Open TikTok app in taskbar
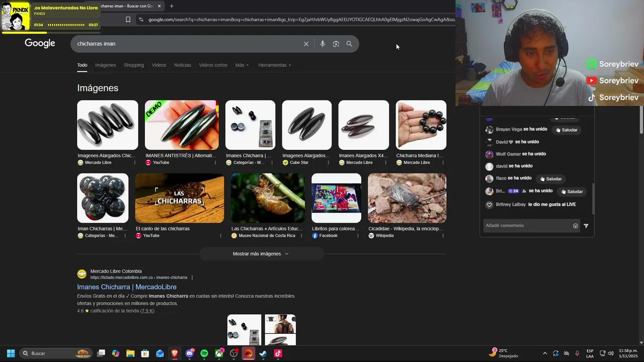The image size is (644, 362). [278, 353]
